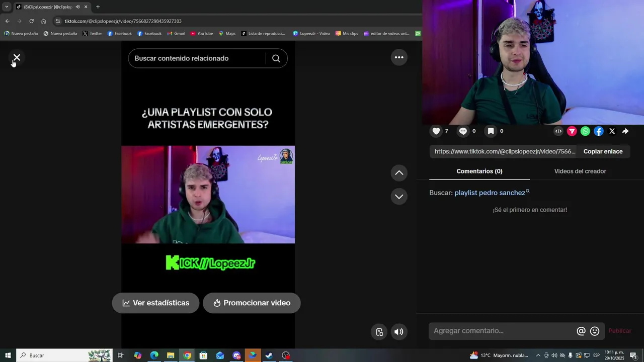Share the video via WhatsApp icon
644x362 pixels.
[585, 131]
